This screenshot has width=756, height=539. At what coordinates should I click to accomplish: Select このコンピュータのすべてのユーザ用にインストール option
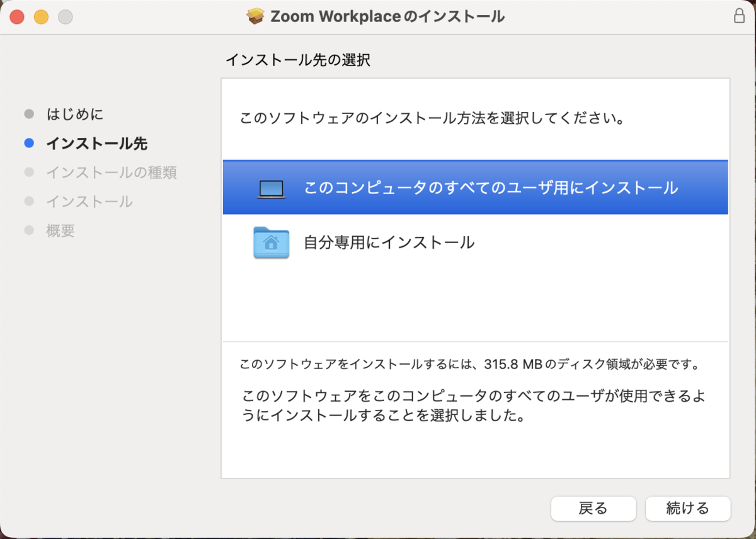pos(475,188)
